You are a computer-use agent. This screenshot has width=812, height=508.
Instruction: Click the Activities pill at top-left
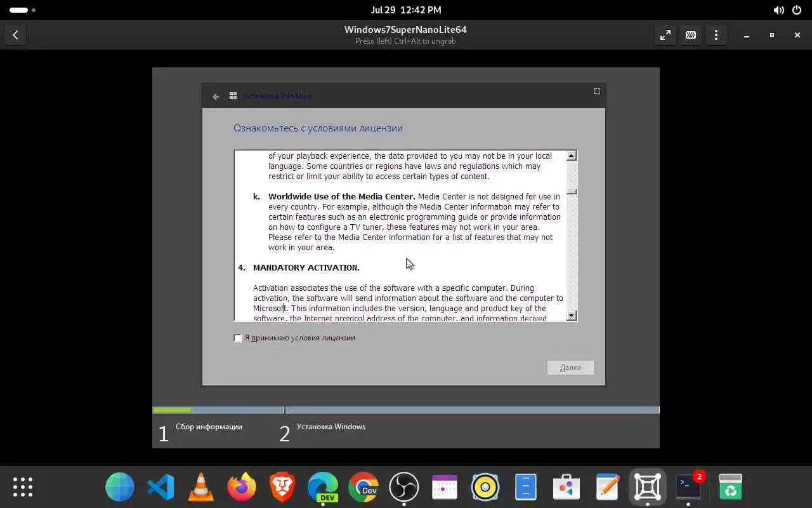pos(22,10)
